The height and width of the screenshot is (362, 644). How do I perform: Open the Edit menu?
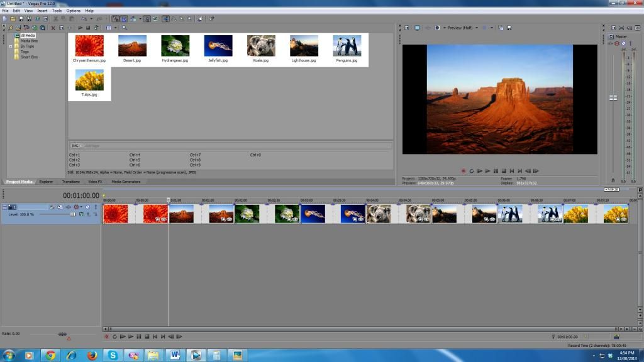click(16, 11)
